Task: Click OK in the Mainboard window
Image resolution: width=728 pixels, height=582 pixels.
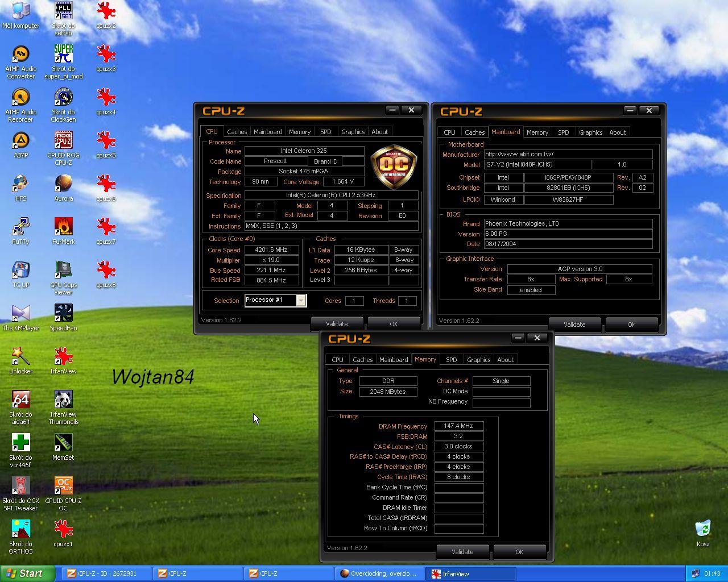Action: tap(631, 324)
